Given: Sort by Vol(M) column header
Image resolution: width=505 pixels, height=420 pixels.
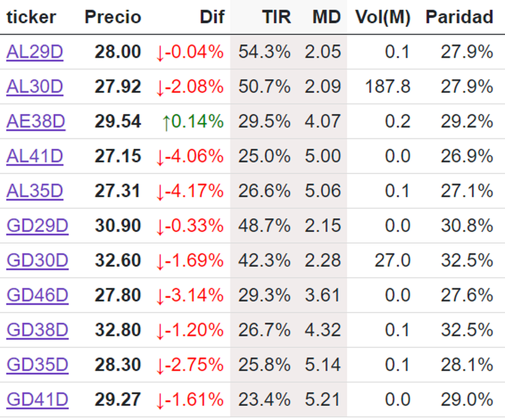Looking at the screenshot, I should pyautogui.click(x=383, y=17).
